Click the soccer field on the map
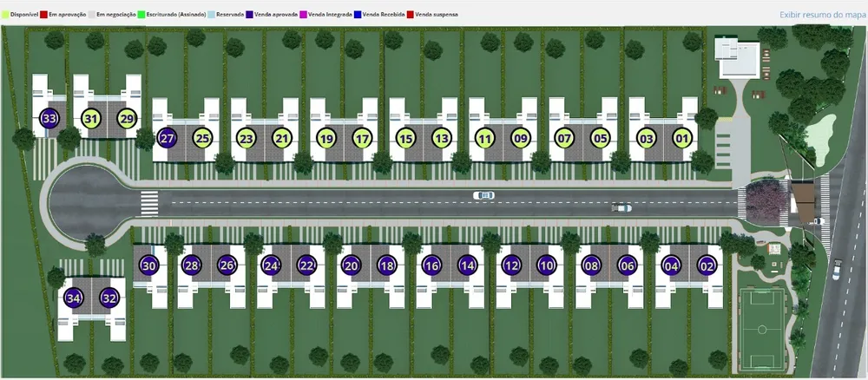868x380 pixels. (762, 330)
